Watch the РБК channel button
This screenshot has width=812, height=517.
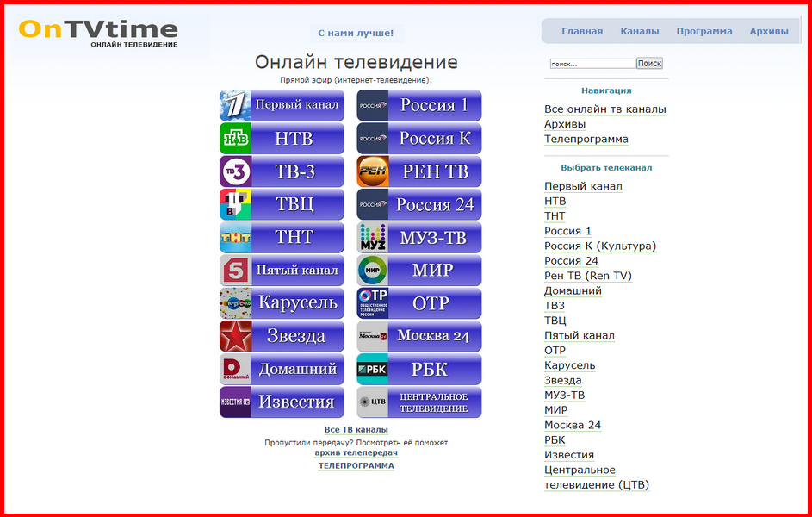pos(419,370)
